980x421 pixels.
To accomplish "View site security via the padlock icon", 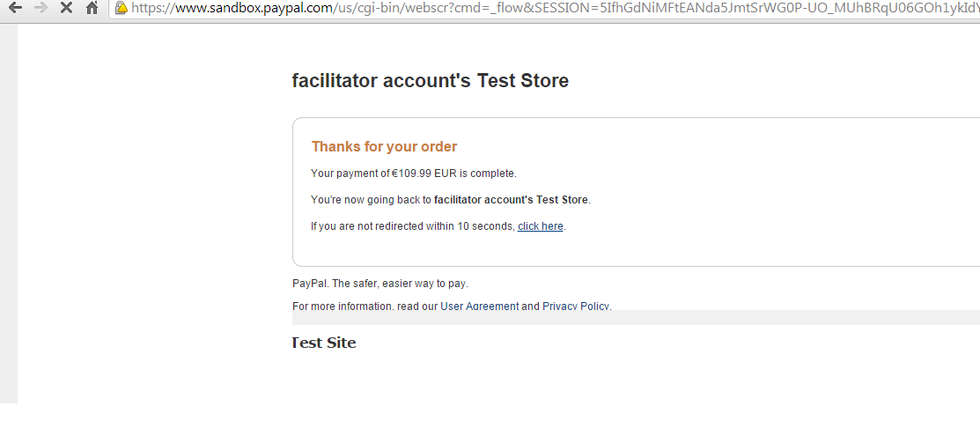I will (122, 8).
